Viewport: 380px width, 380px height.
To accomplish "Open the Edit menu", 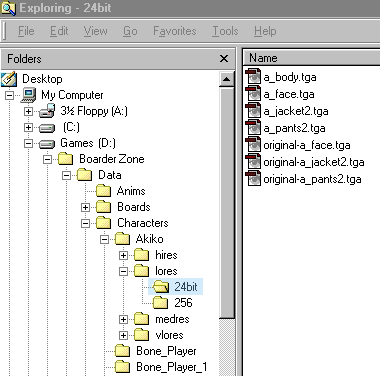I will pyautogui.click(x=59, y=31).
